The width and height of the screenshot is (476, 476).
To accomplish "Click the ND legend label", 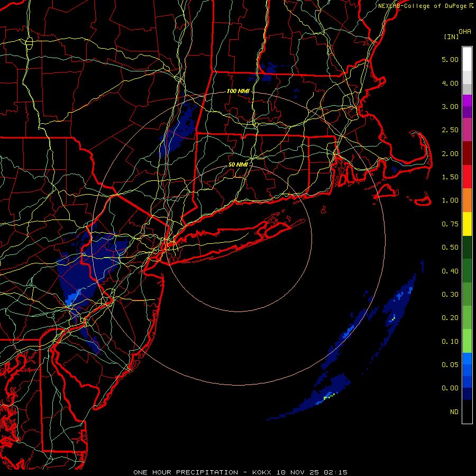I will 454,412.
